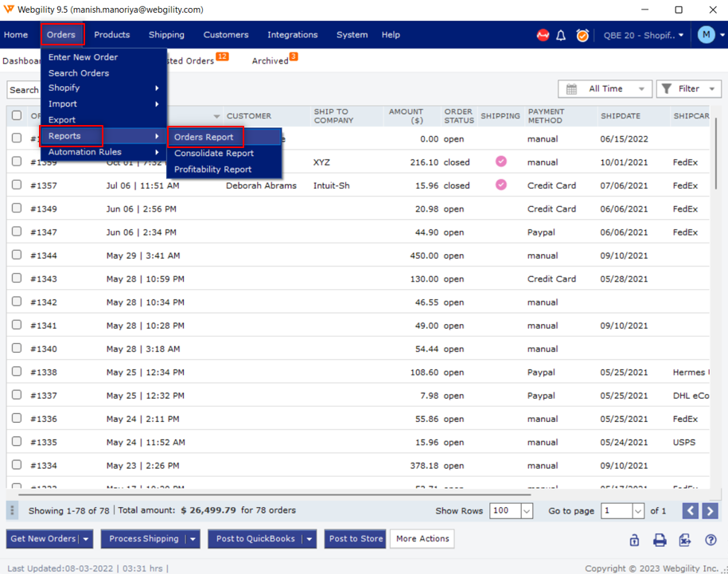
Task: Click the Get New Orders button
Action: (x=43, y=539)
